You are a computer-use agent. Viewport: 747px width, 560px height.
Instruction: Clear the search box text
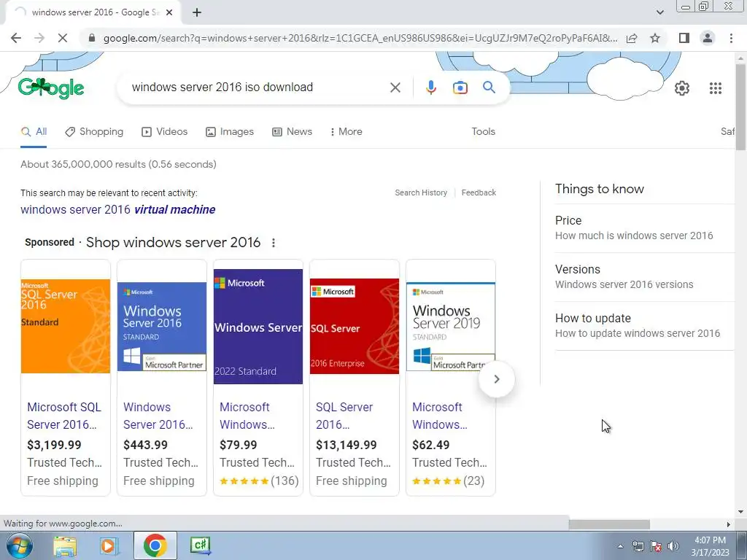click(x=395, y=87)
